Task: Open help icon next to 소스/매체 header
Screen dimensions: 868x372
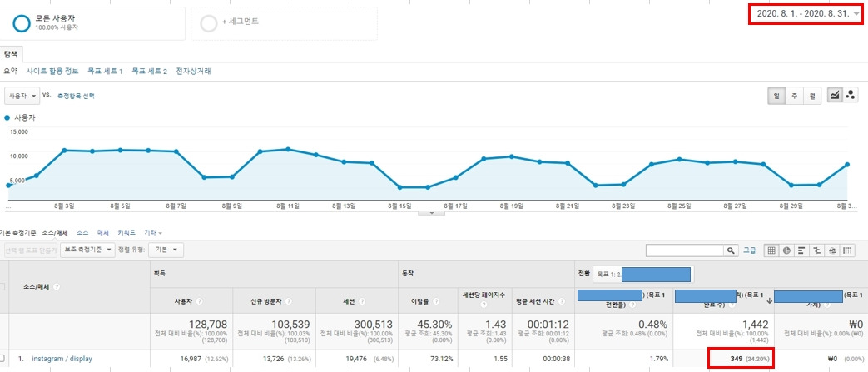Action: tap(57, 287)
